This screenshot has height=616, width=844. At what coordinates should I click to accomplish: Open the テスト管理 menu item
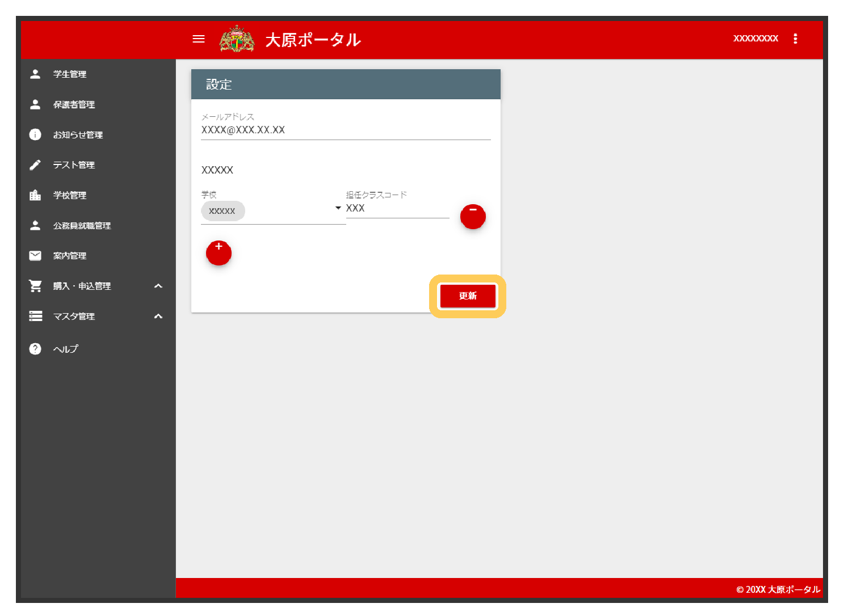[98, 165]
